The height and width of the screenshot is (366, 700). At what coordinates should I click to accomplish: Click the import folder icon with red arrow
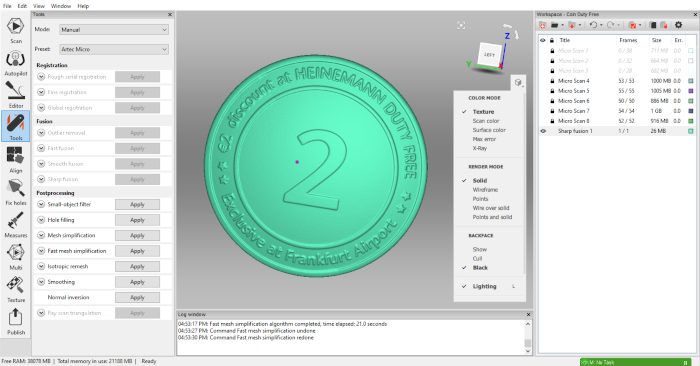(572, 25)
